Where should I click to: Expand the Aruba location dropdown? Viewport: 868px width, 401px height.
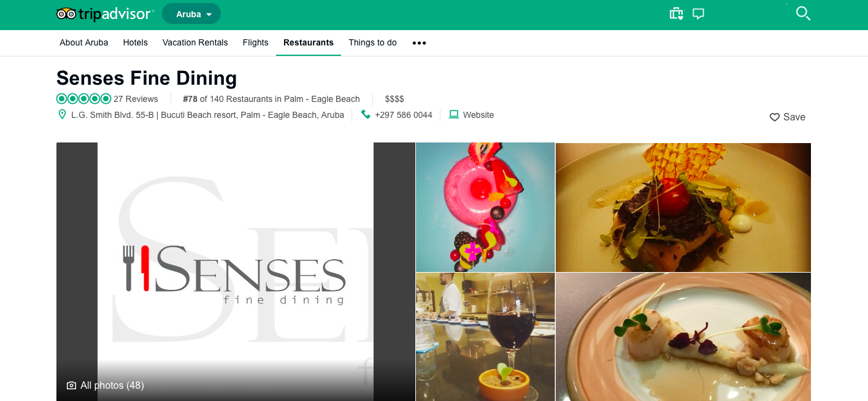click(x=191, y=14)
